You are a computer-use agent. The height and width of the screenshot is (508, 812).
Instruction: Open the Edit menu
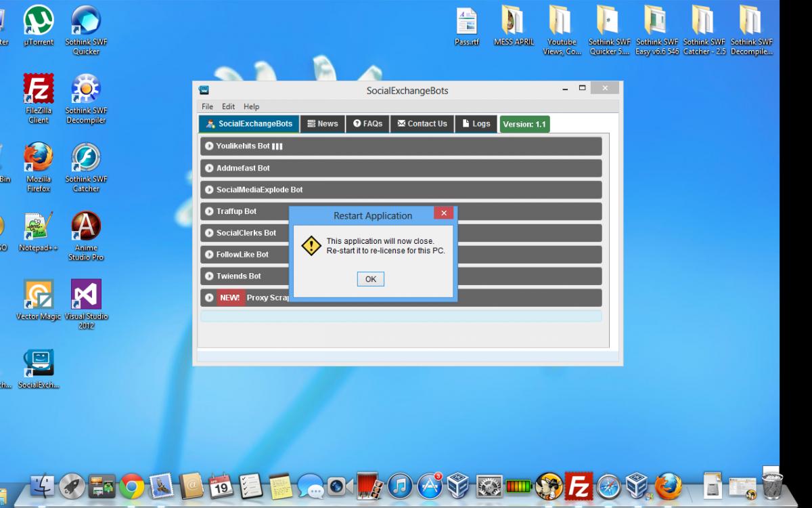coord(229,106)
